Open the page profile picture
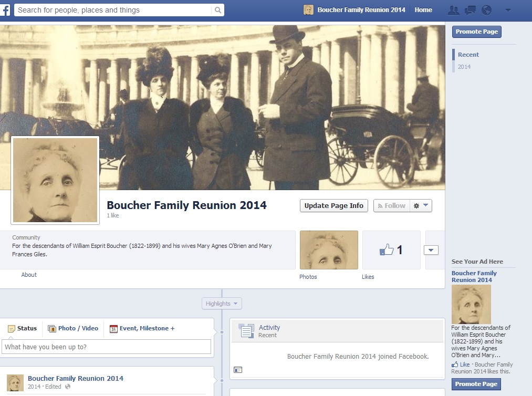The width and height of the screenshot is (532, 396). tap(55, 180)
